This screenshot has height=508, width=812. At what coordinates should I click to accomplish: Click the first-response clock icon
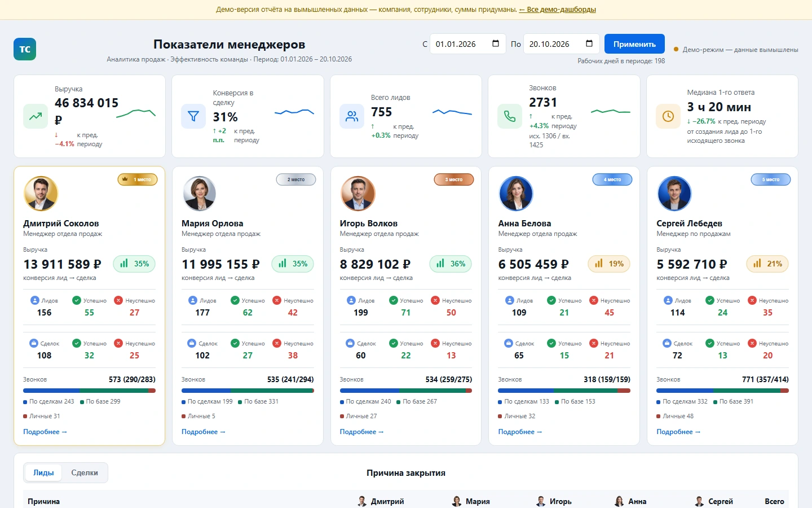pos(668,116)
